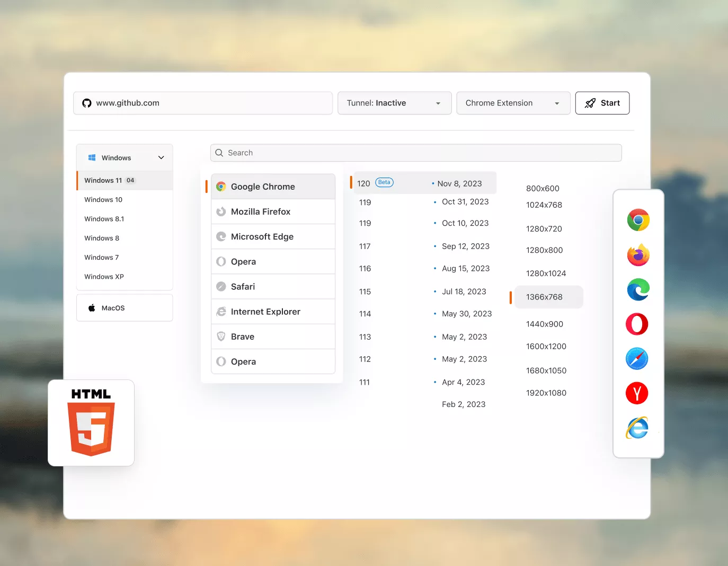Click the Safari compass icon in the strip
The image size is (728, 566).
(x=637, y=359)
